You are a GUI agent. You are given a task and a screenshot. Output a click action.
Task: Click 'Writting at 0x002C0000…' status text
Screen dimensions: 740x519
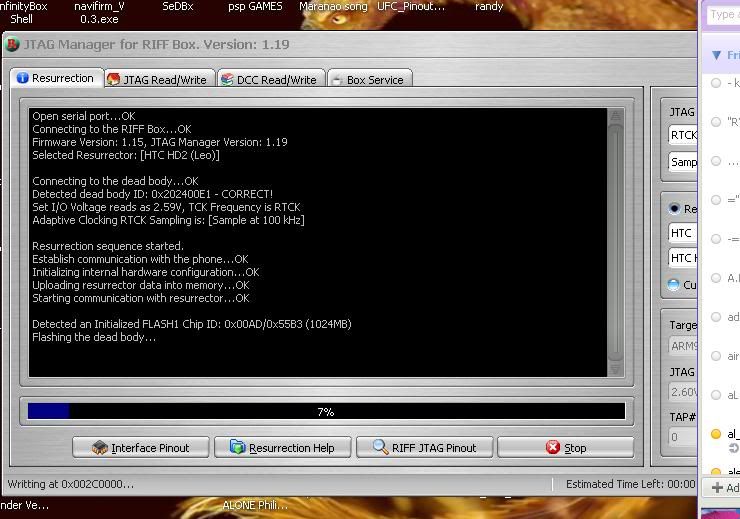(71, 484)
